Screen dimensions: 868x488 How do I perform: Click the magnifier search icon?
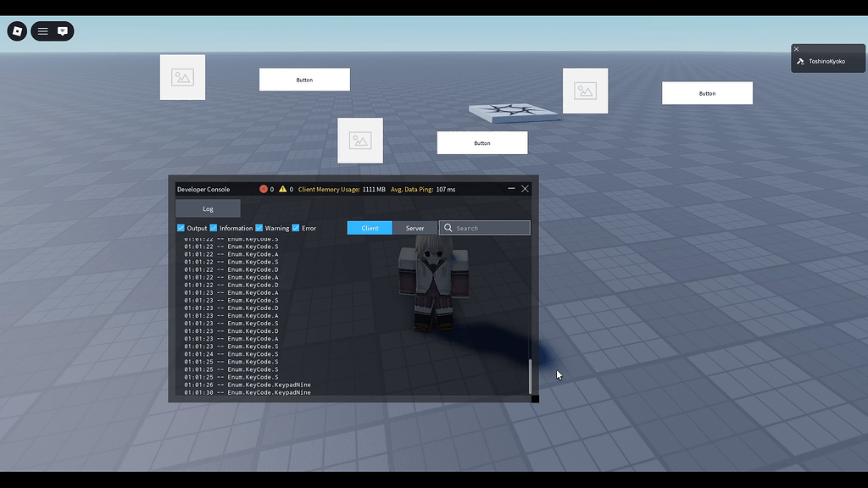pos(448,228)
